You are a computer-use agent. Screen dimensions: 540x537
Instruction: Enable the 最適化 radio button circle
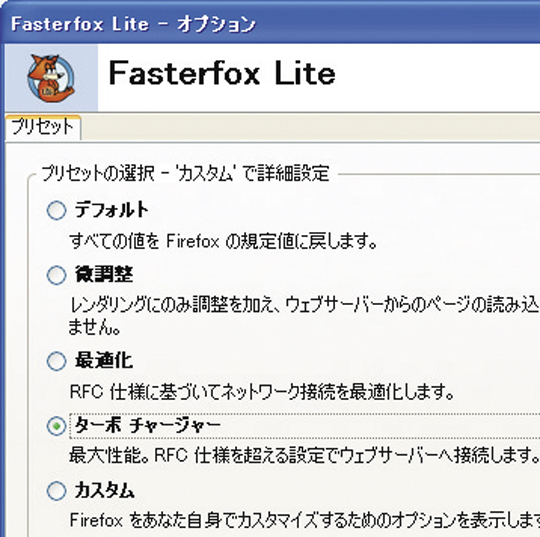pos(56,361)
